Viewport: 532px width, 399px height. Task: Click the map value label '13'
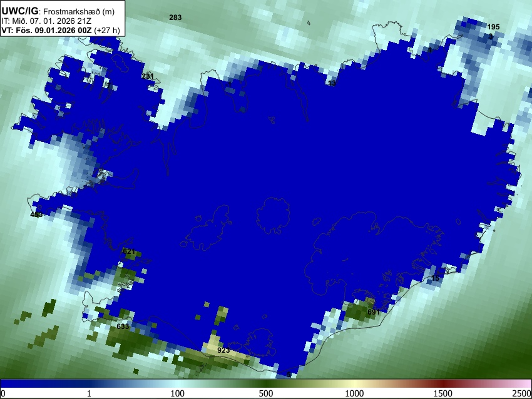332,83
